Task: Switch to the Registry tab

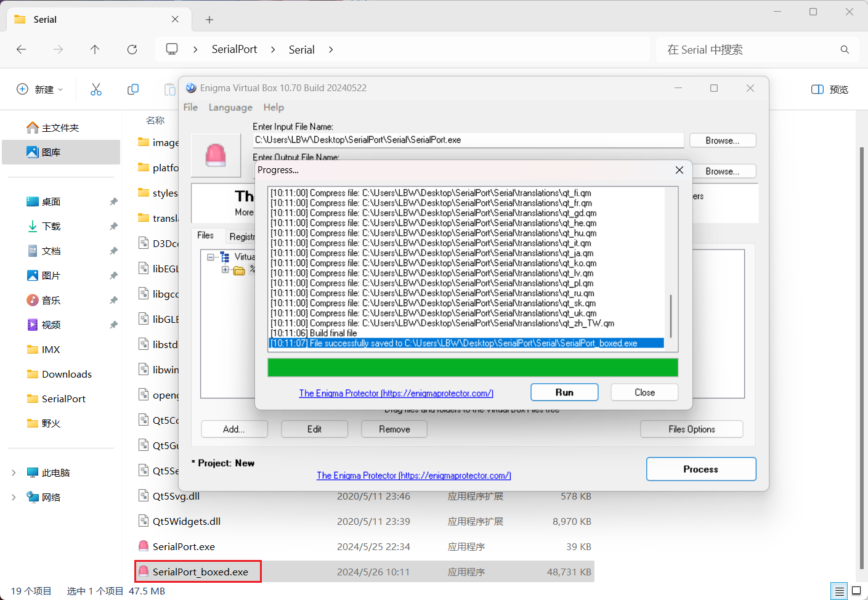Action: point(241,237)
